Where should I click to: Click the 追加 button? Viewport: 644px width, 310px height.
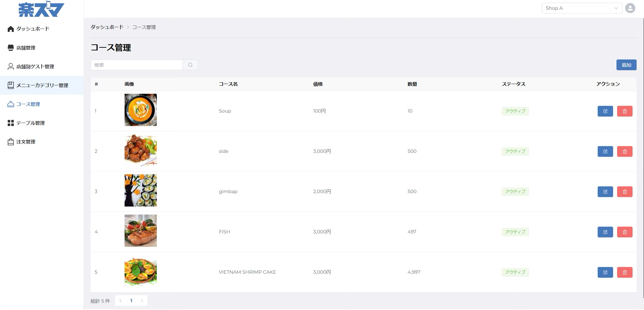(x=626, y=65)
